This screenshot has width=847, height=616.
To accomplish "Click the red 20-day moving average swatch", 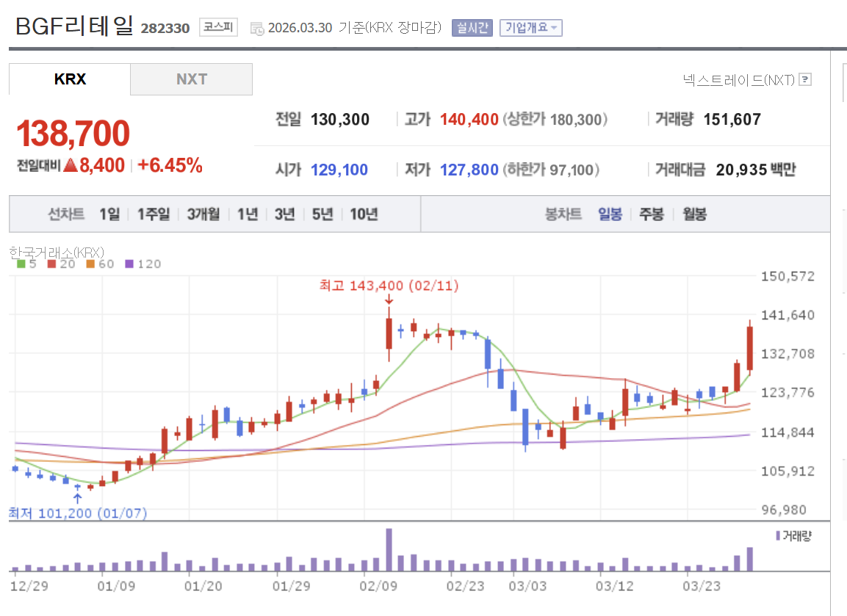I will pos(52,264).
